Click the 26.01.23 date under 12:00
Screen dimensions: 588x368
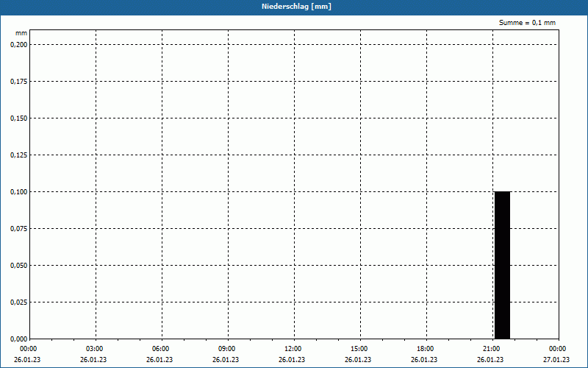pos(292,360)
